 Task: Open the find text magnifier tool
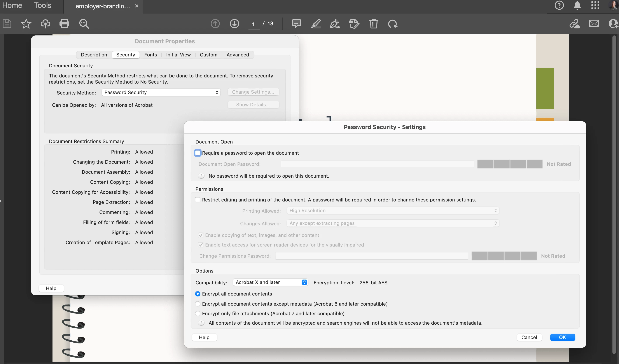coord(84,24)
